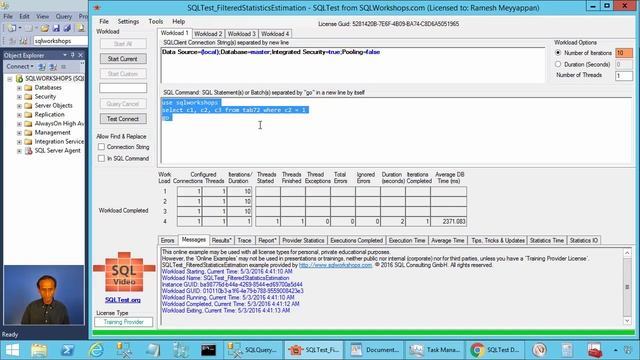Image resolution: width=640 pixels, height=360 pixels.
Task: Enable the Connection String checkbox
Action: [x=101, y=147]
